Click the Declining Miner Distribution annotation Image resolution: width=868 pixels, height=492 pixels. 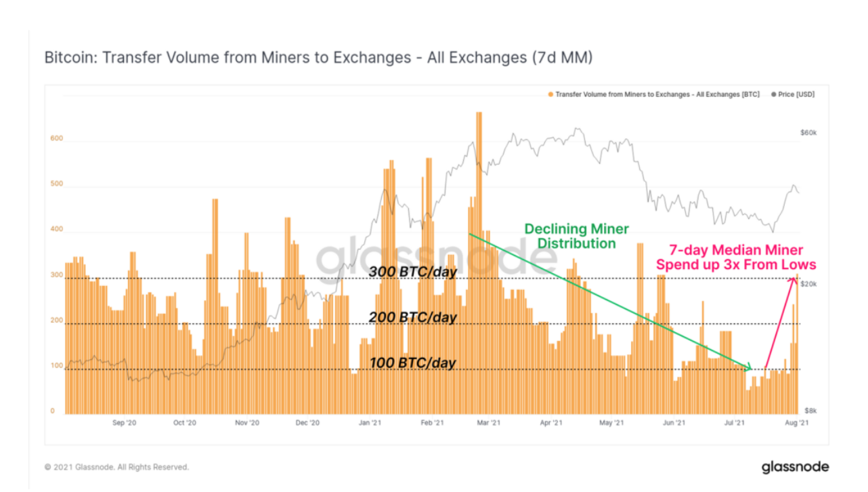tap(576, 236)
